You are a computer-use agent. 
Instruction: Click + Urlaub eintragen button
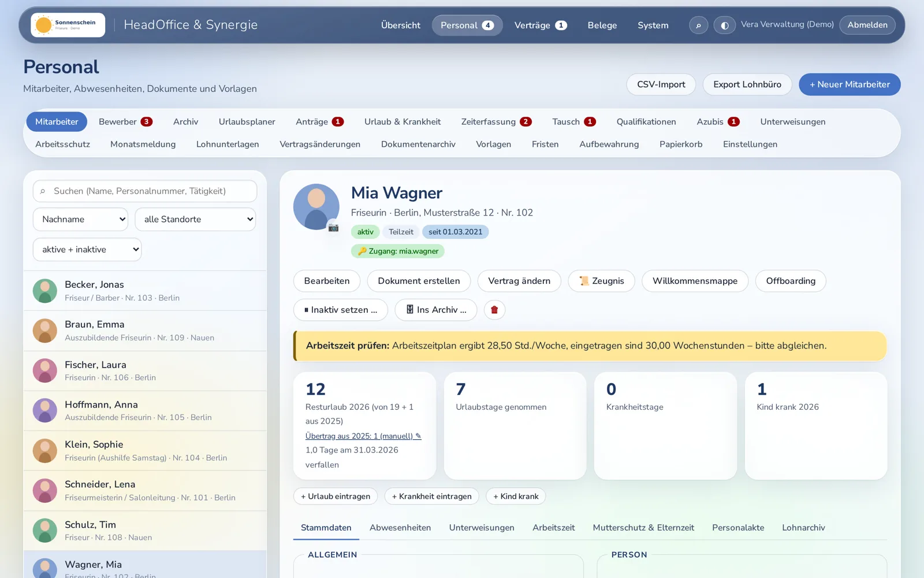point(336,497)
